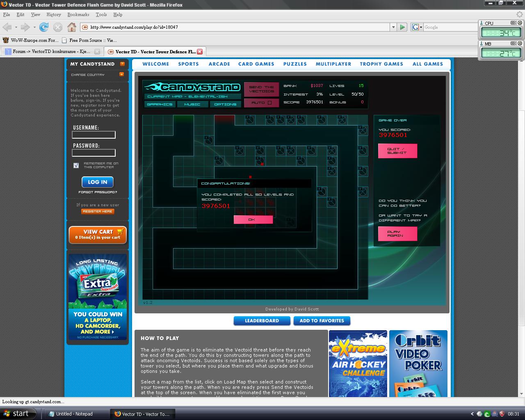Click the Stop loading icon
This screenshot has width=525, height=420.
[x=58, y=27]
